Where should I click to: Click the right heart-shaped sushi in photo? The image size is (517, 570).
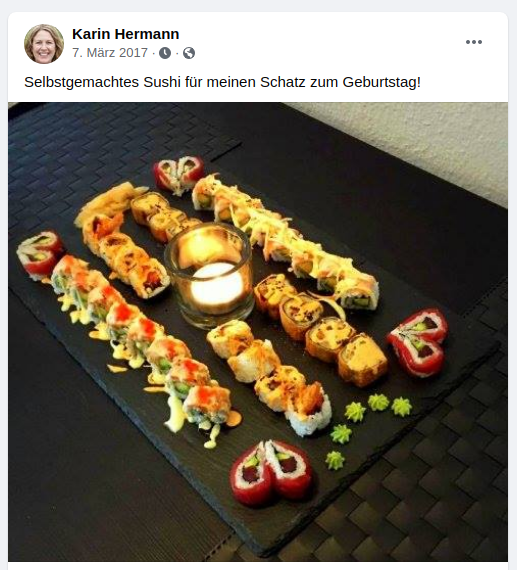pos(418,342)
